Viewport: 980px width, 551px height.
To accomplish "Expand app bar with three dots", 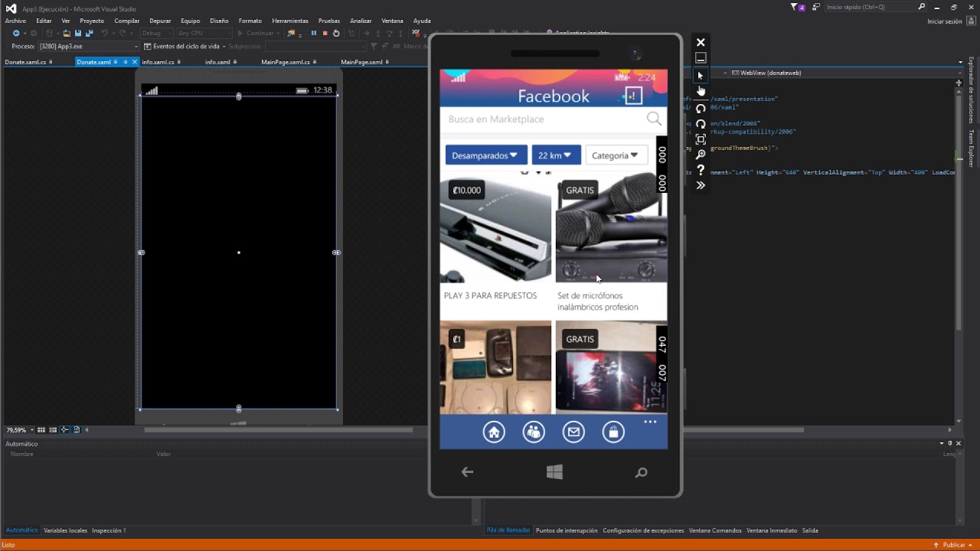I will [650, 422].
